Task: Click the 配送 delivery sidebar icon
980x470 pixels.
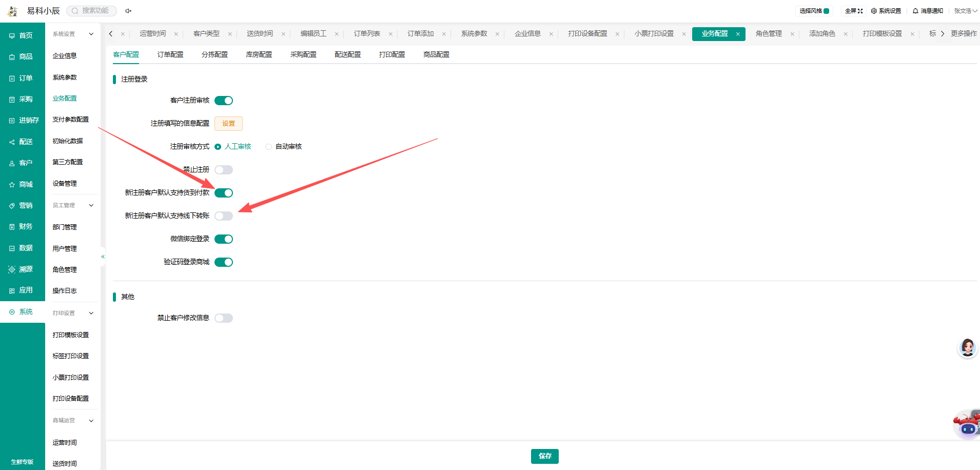Action: (x=12, y=142)
